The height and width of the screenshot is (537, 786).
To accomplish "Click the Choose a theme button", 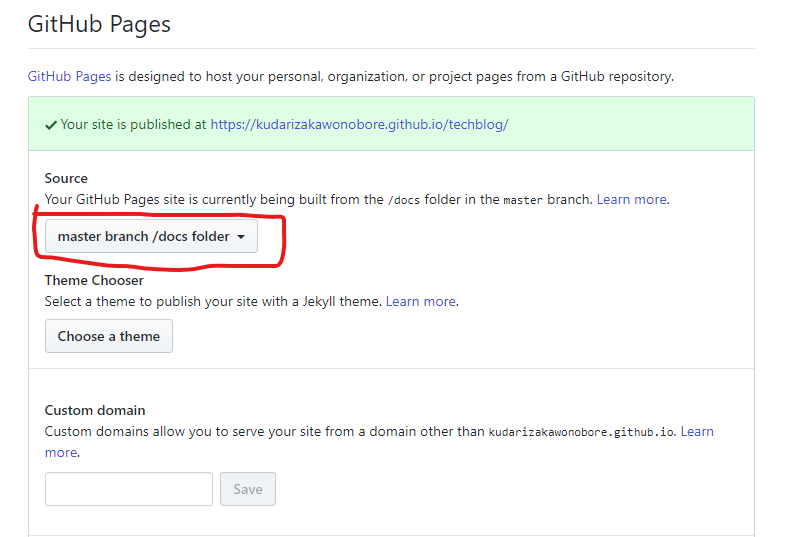I will [x=109, y=336].
